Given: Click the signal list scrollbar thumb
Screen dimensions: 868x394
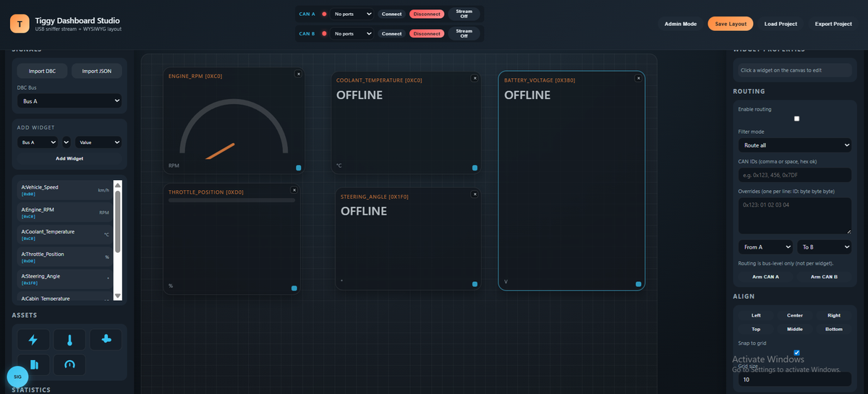Looking at the screenshot, I should click(118, 222).
